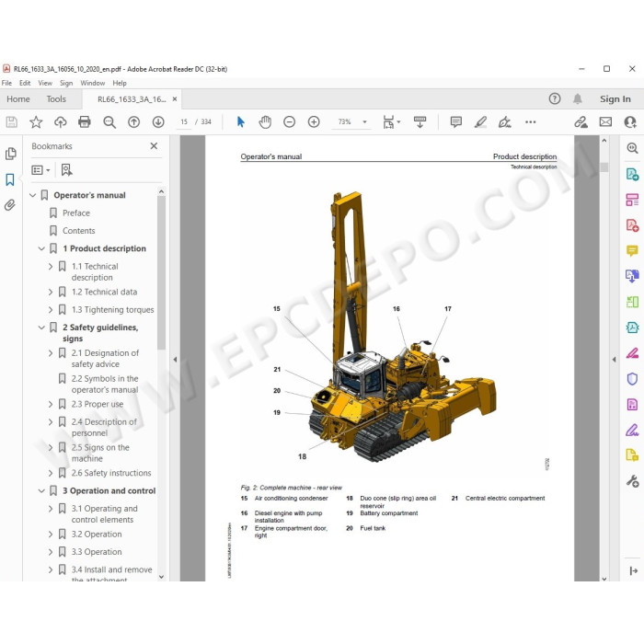644x644 pixels.
Task: Open More Tools wrench in right pane
Action: point(632,481)
